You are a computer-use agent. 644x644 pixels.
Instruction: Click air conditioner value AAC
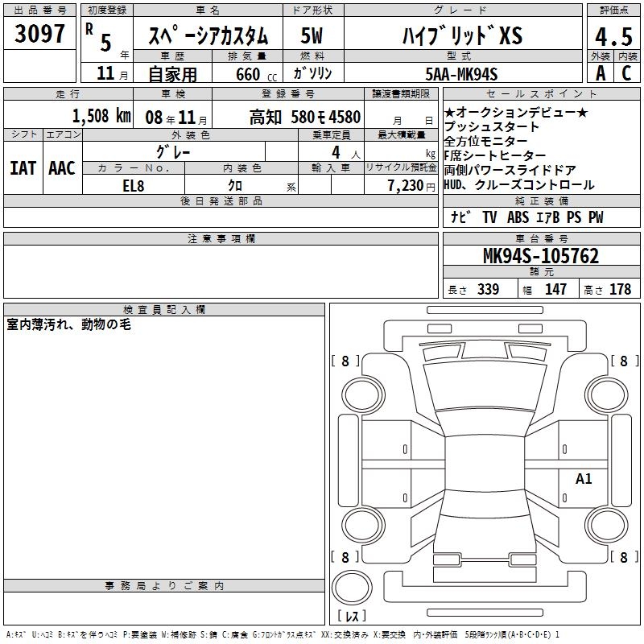click(x=62, y=168)
